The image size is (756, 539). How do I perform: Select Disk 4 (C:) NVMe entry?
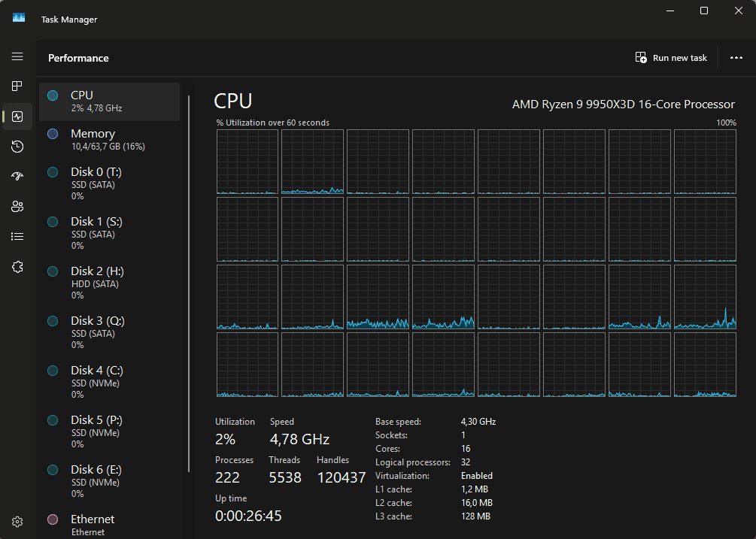109,383
